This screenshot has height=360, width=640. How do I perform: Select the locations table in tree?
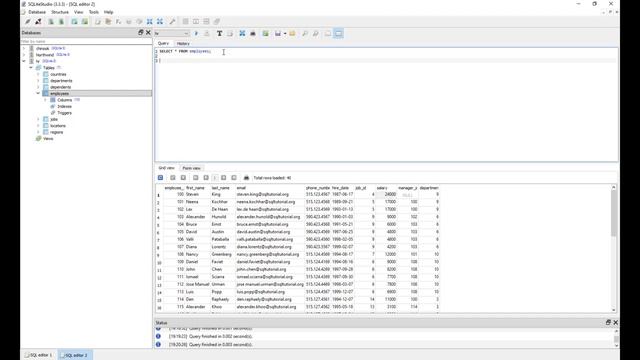coord(58,126)
